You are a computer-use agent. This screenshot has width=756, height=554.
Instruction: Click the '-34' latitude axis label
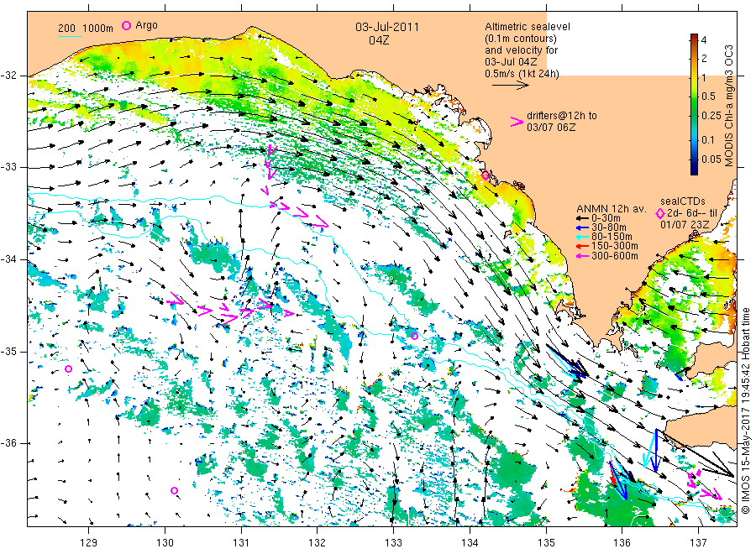8,259
